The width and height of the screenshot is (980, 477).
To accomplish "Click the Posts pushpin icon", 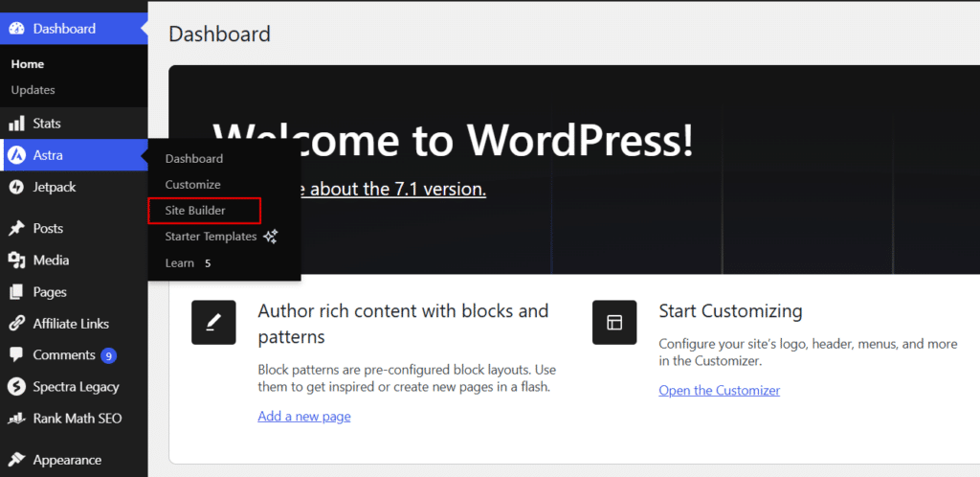I will pos(17,229).
